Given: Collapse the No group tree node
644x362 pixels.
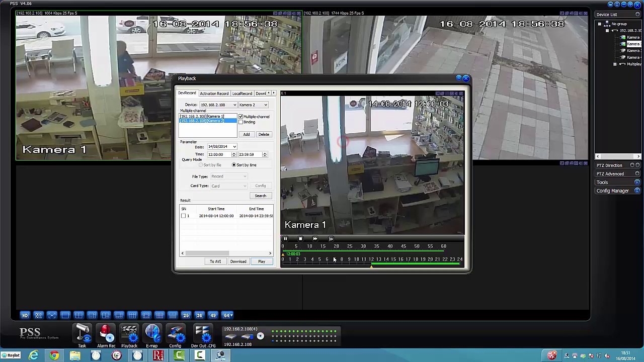Looking at the screenshot, I should tap(599, 24).
